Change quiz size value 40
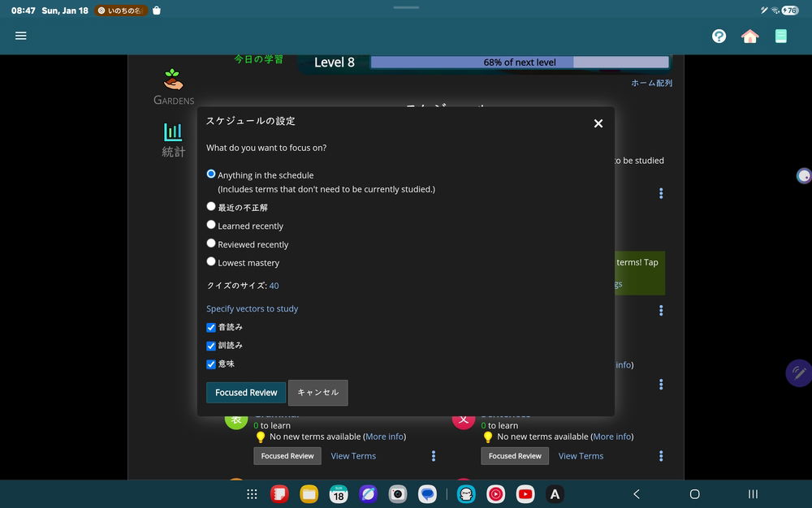The image size is (812, 508). click(274, 286)
